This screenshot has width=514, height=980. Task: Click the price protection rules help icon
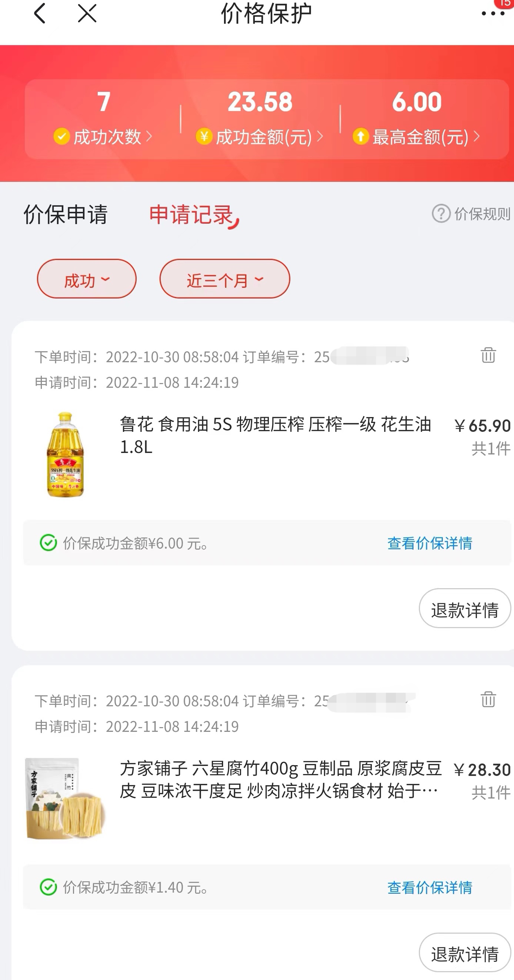tap(441, 214)
